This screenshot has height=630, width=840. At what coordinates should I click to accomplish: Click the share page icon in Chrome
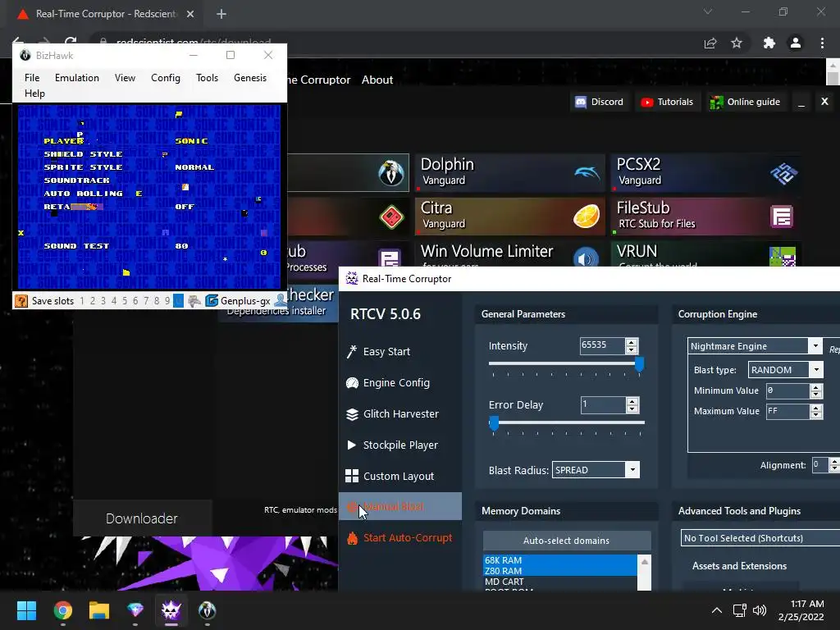pos(710,43)
